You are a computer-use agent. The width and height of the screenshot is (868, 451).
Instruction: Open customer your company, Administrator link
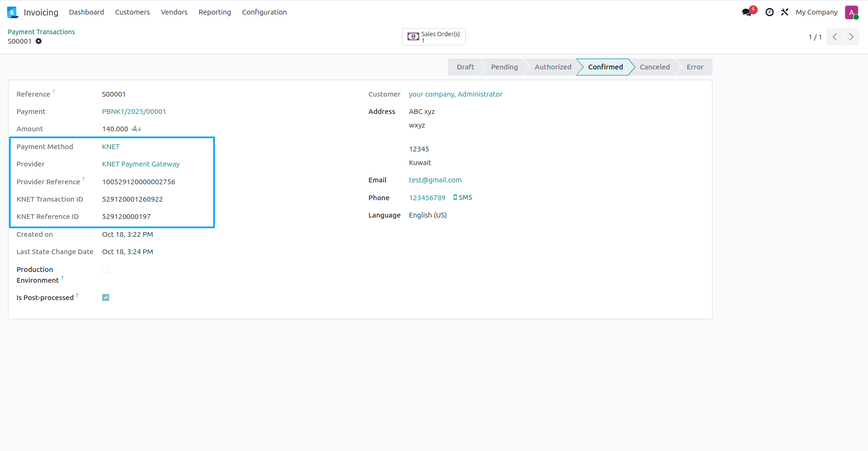pos(455,94)
